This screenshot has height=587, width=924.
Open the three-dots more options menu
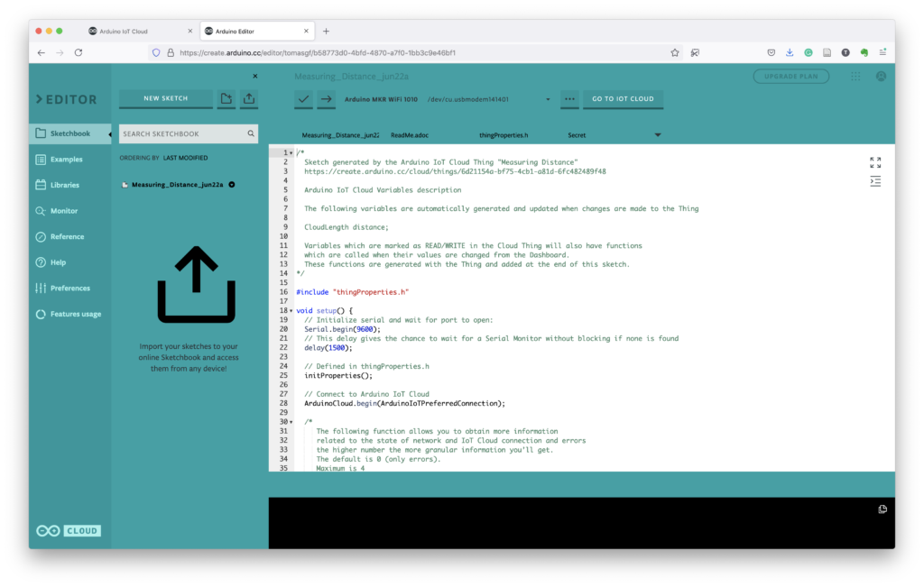pos(570,99)
